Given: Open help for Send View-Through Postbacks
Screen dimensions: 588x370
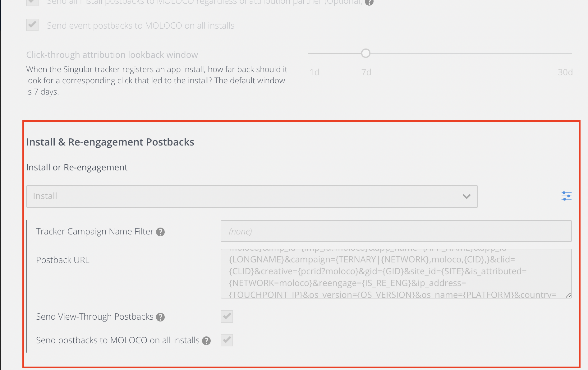Looking at the screenshot, I should tap(160, 317).
